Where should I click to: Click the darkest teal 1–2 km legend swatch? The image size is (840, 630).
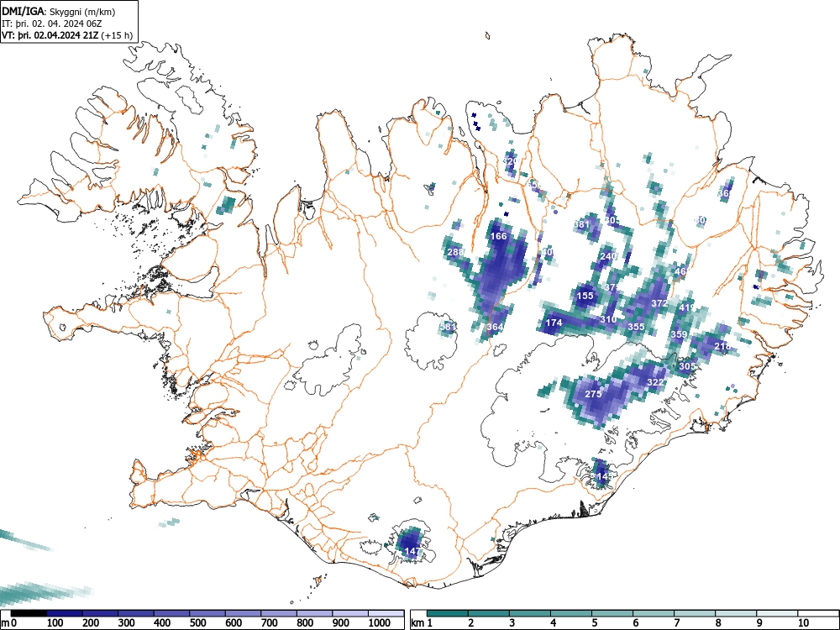[448, 612]
